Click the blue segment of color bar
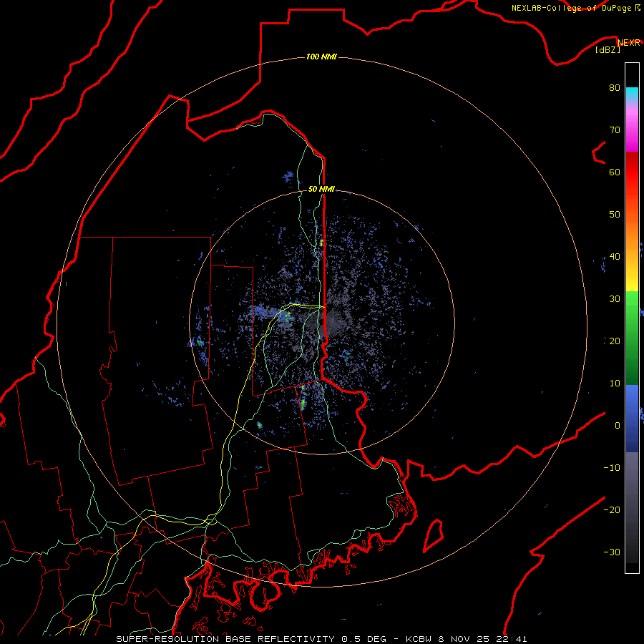644x644 pixels. (632, 419)
